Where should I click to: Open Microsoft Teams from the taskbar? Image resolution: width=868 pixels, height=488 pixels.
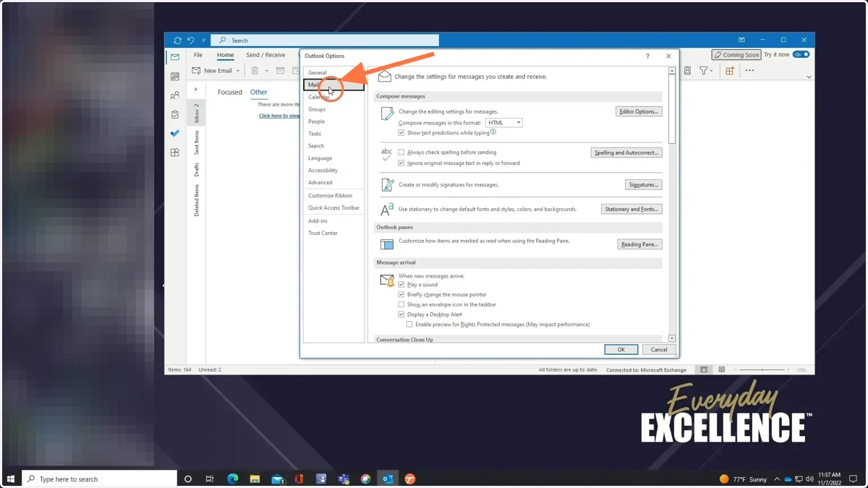click(344, 479)
